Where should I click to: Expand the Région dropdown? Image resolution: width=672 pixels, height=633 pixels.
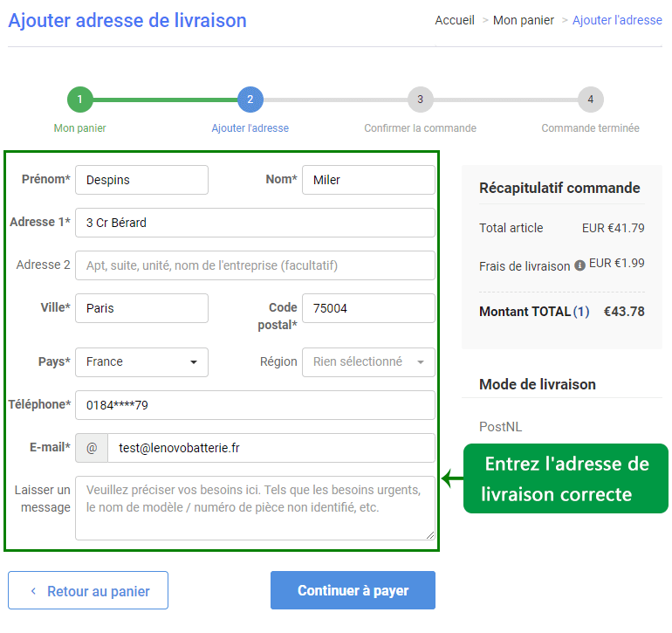[367, 362]
